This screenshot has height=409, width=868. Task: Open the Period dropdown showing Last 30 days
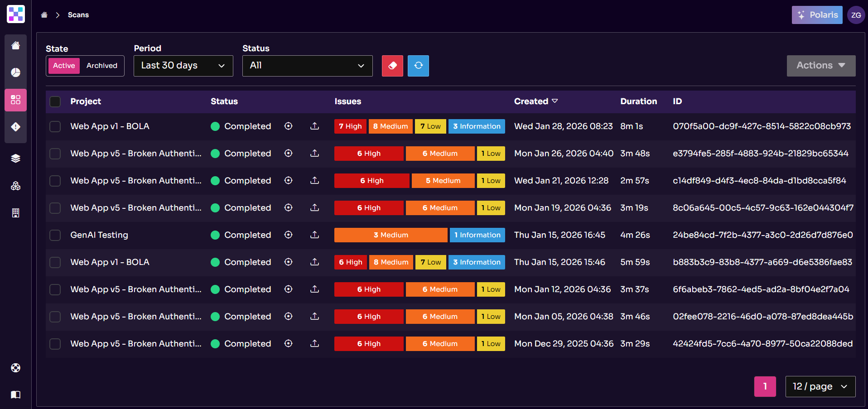point(183,66)
